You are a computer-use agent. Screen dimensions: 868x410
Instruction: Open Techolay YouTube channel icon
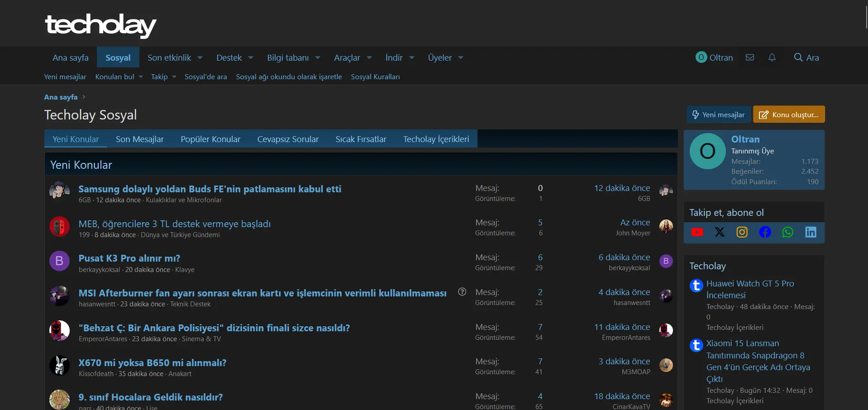pyautogui.click(x=697, y=232)
